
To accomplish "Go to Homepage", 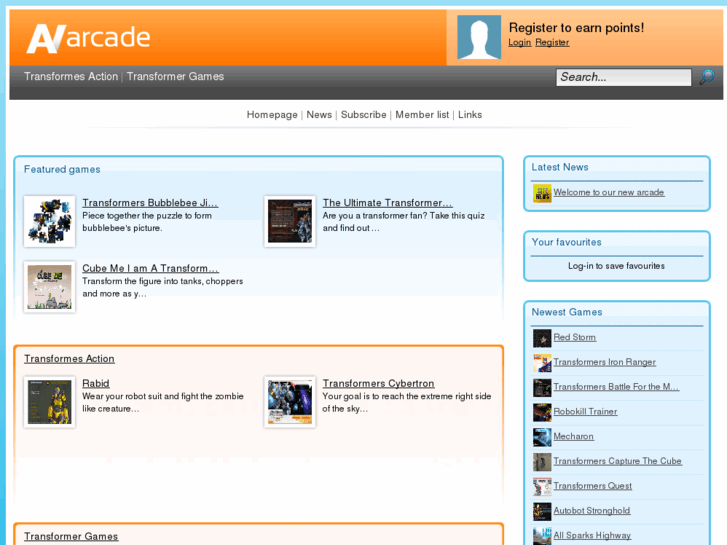I will [x=272, y=115].
